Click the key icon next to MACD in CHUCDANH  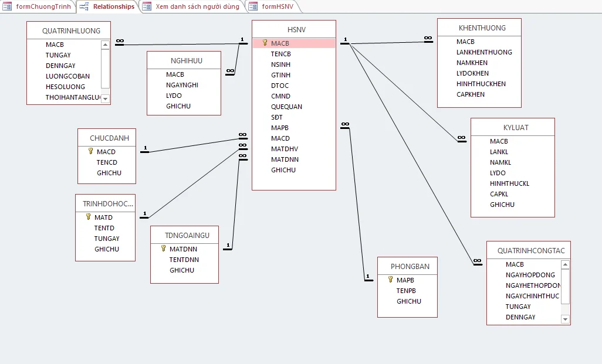(90, 151)
